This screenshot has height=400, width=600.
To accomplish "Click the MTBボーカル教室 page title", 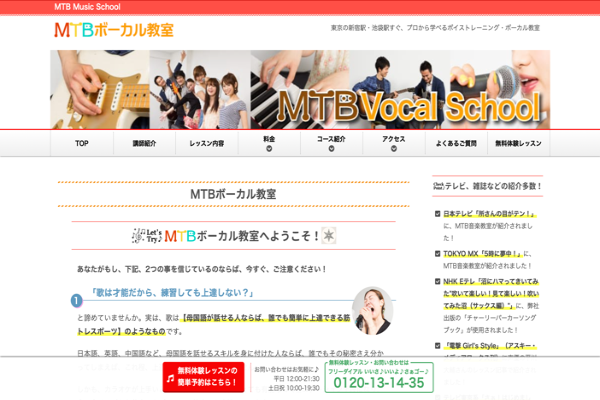I will [x=233, y=194].
